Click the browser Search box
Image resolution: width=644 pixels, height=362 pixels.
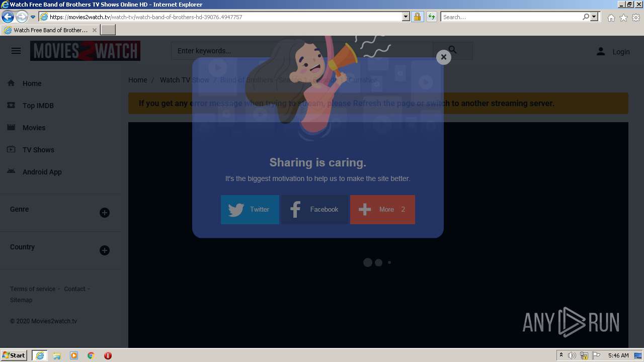pos(511,17)
